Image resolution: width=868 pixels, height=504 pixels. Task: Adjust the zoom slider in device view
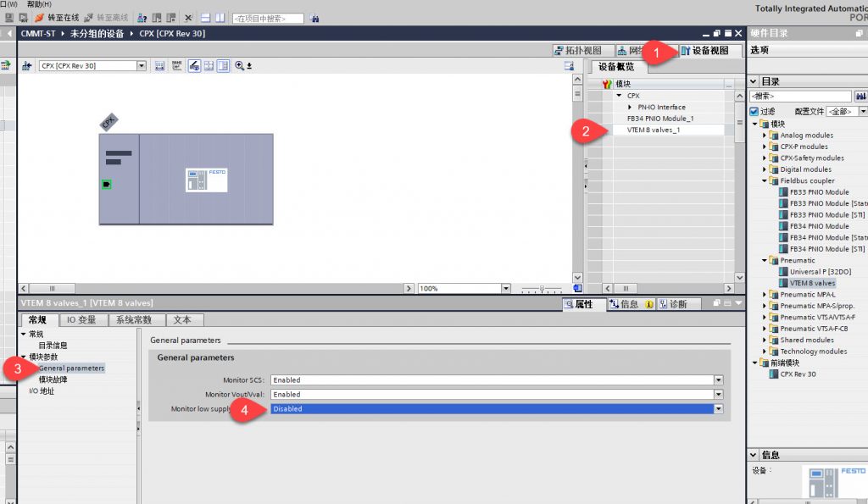(x=542, y=288)
